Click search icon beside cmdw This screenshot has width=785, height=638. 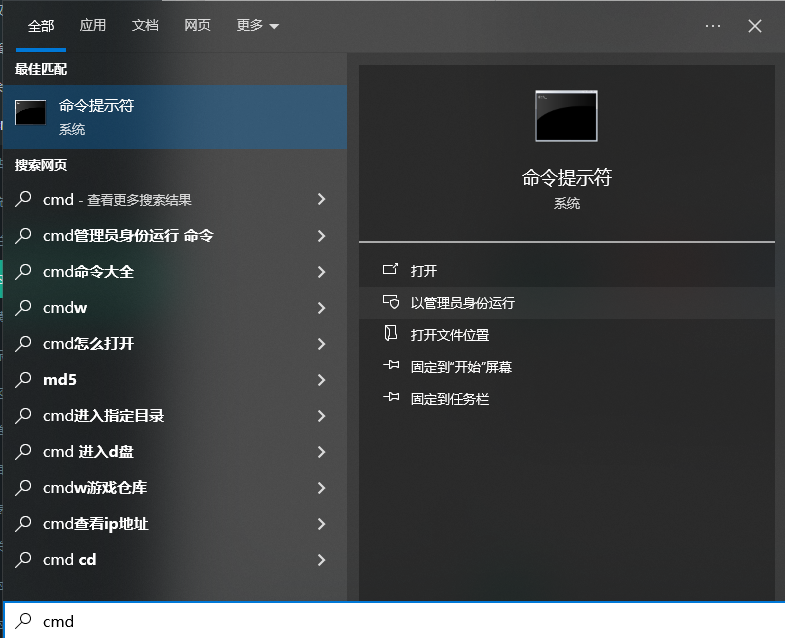pyautogui.click(x=23, y=307)
